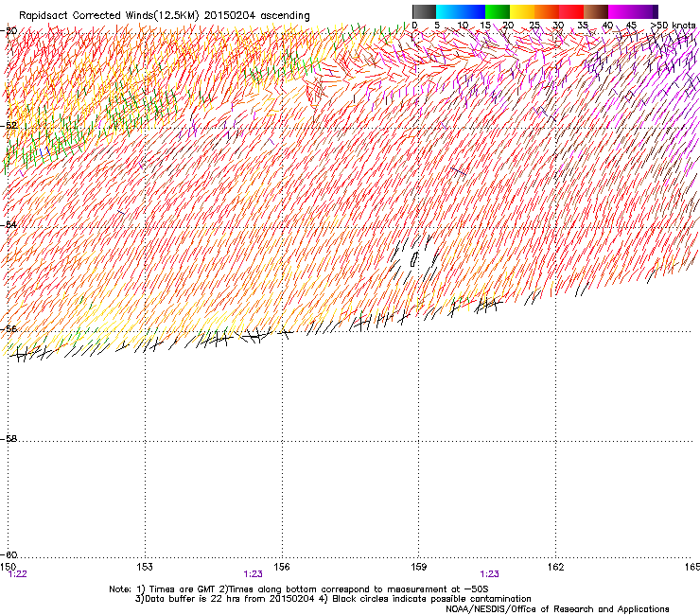
Task: Click the gray 0-5 knots legend swatch
Action: point(424,11)
